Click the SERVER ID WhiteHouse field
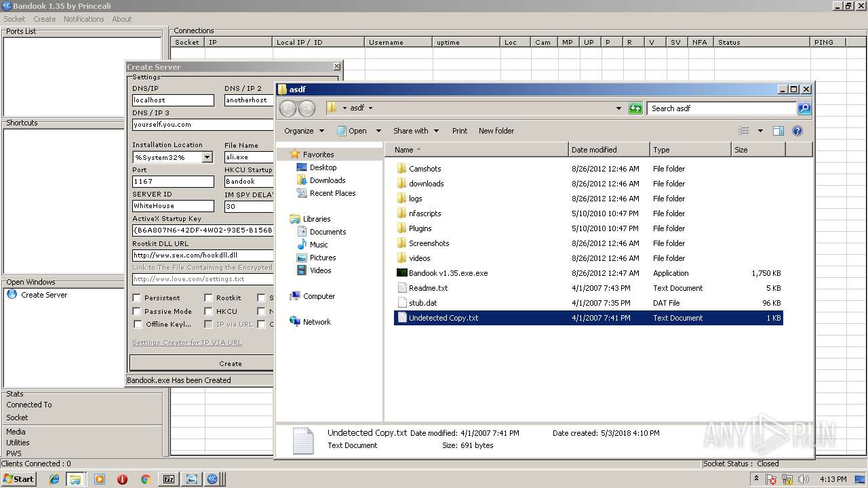 [x=173, y=206]
